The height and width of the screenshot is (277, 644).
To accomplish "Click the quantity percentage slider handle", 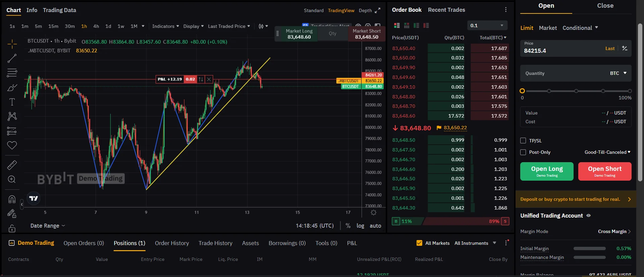I will click(522, 91).
